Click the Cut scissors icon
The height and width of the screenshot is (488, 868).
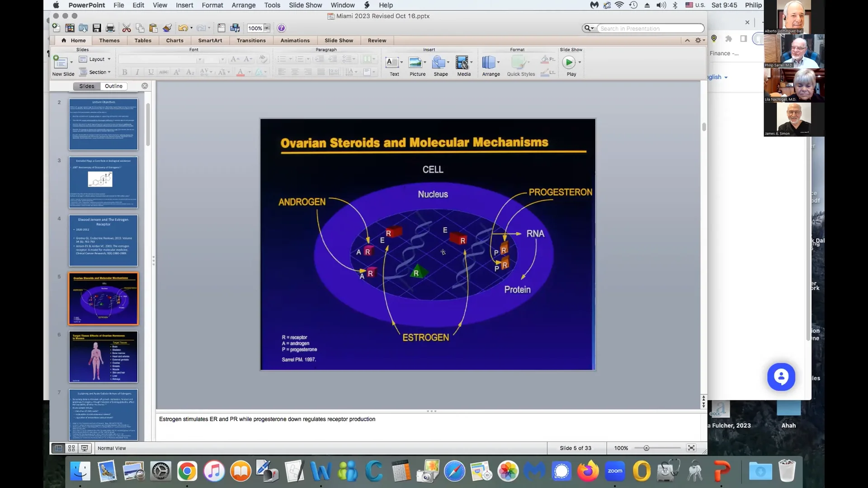tap(127, 28)
